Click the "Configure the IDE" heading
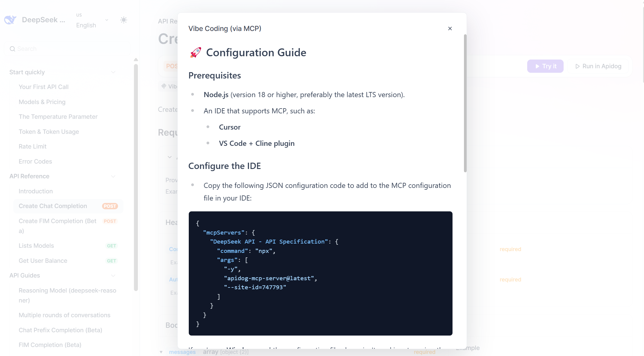The height and width of the screenshot is (356, 644). [225, 166]
